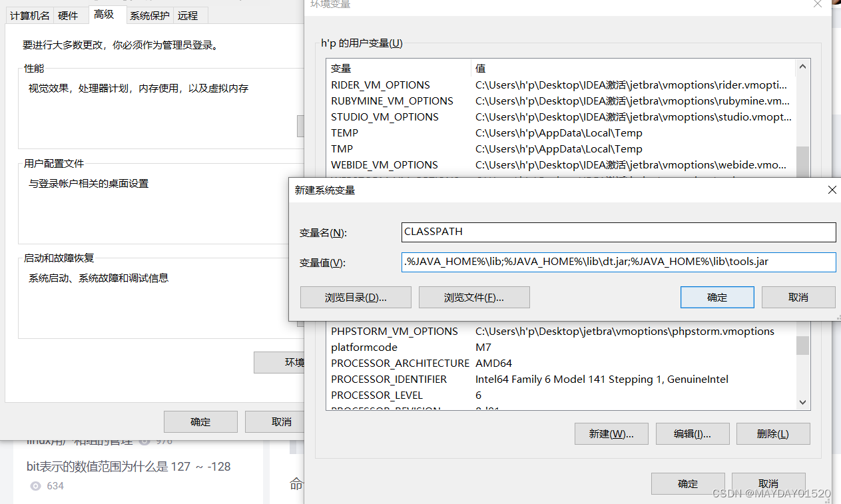Cancel the new system variable dialog
Image resolution: width=841 pixels, height=504 pixels.
point(798,298)
